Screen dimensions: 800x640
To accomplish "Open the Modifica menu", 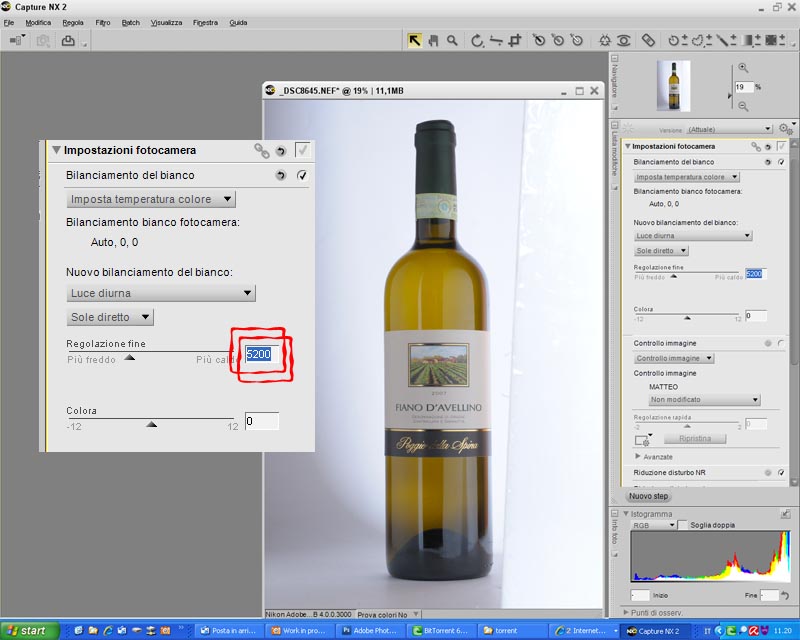I will [x=38, y=22].
